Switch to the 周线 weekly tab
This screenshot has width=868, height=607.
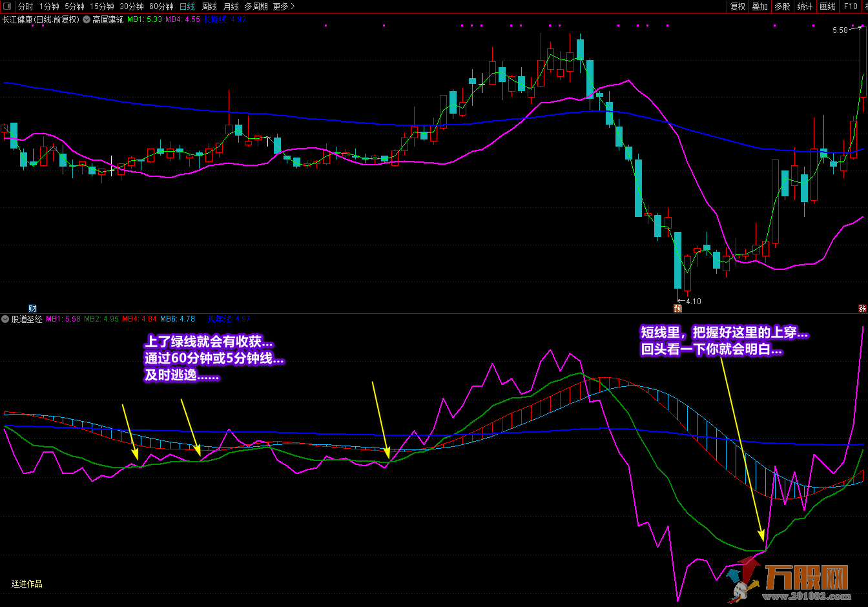pyautogui.click(x=209, y=6)
